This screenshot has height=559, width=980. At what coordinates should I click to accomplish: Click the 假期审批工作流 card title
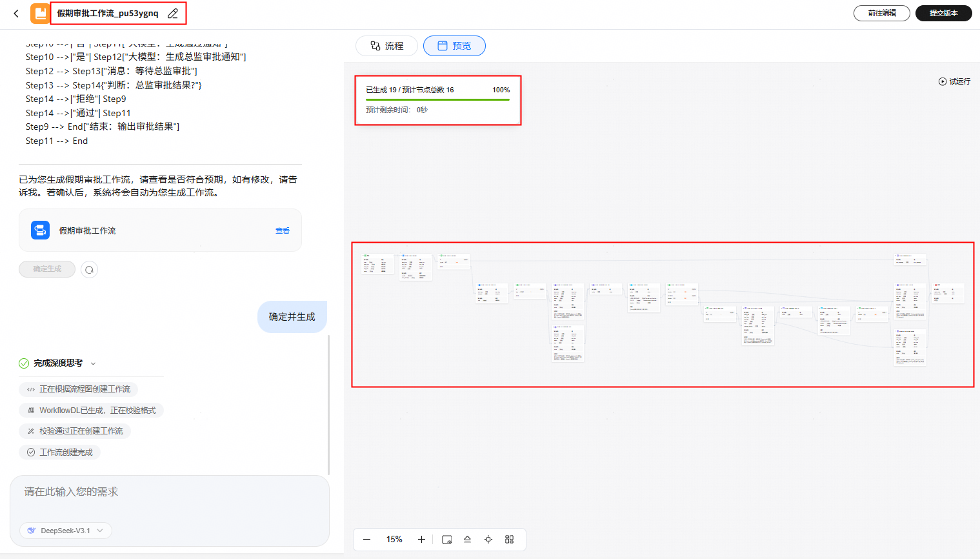point(88,230)
